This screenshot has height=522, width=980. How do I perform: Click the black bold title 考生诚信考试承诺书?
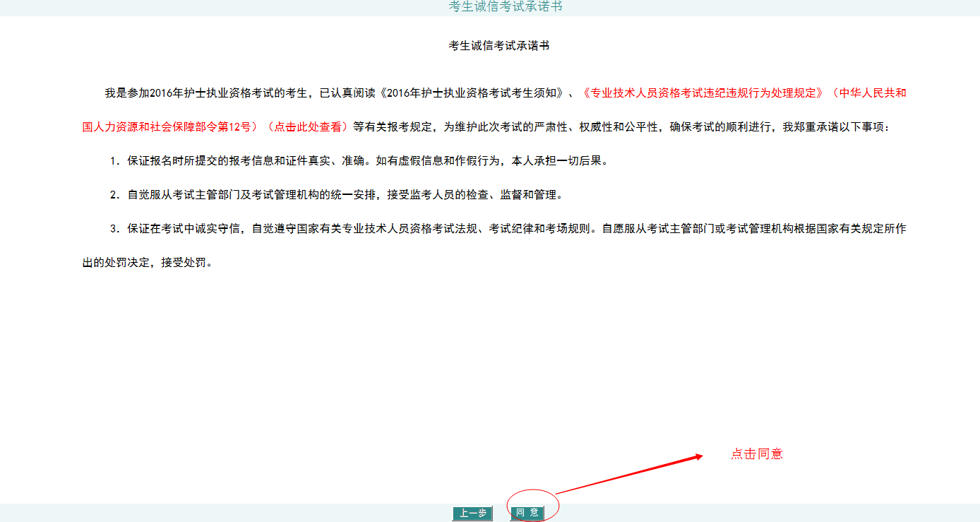pos(499,46)
